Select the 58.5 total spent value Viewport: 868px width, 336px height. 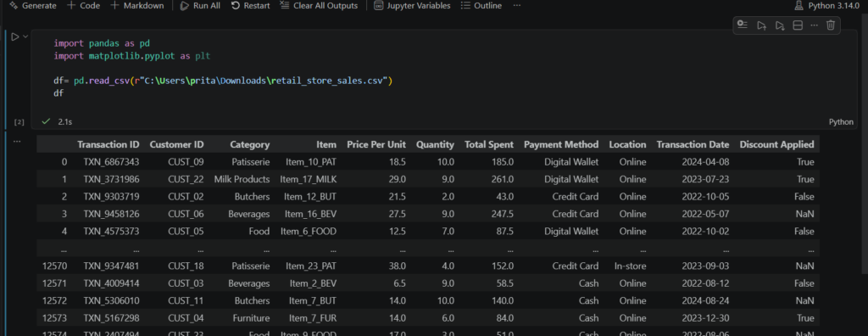click(505, 283)
